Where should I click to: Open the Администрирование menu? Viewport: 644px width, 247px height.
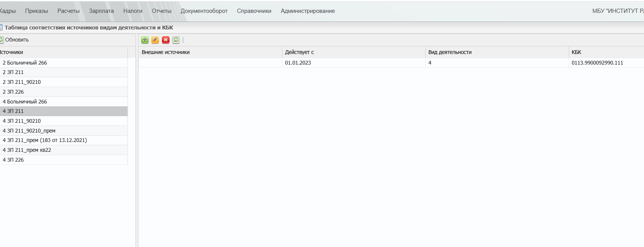coord(308,11)
